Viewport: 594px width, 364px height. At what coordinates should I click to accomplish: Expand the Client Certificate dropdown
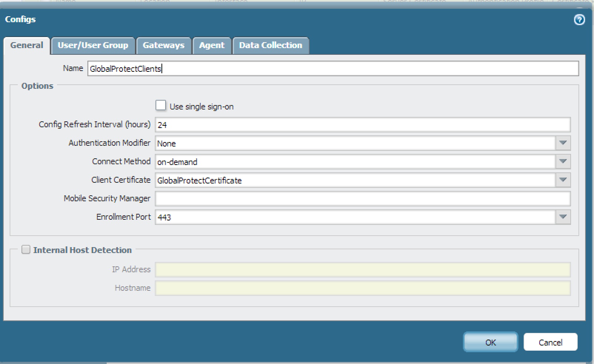pos(563,180)
